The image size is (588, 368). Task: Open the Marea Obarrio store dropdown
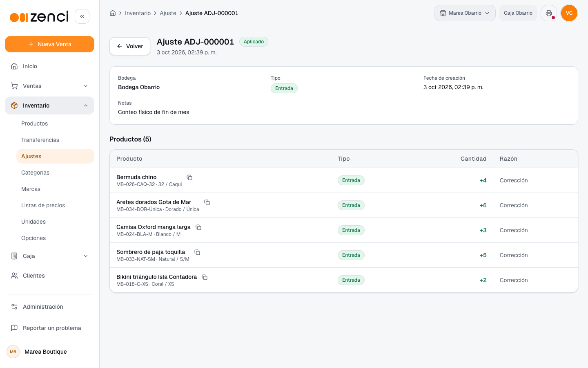click(x=465, y=13)
